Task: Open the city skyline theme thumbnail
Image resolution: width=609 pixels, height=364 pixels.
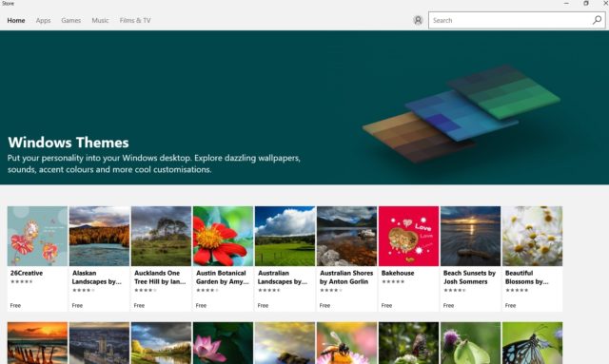Action: [99, 343]
